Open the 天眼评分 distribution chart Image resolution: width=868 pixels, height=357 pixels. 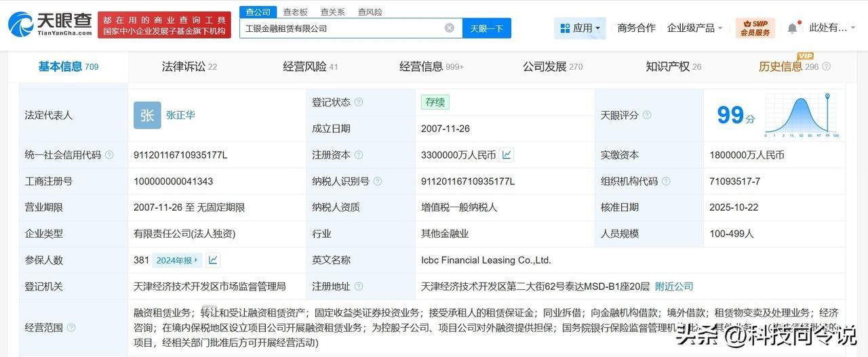click(803, 115)
